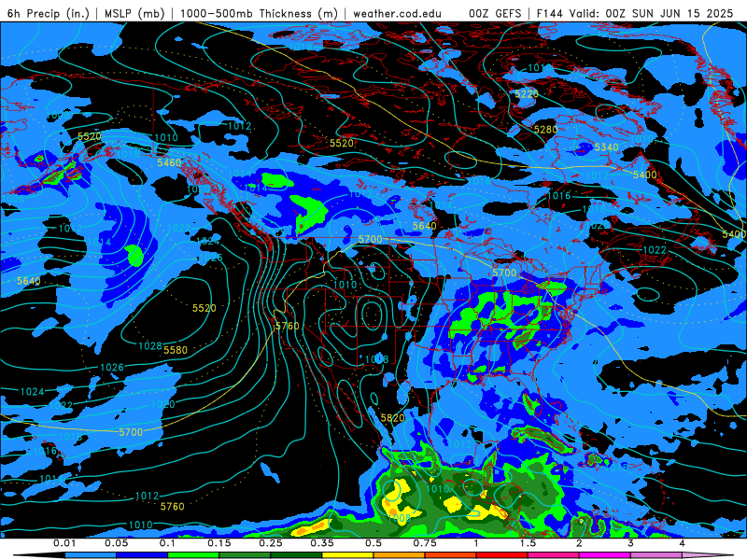Click the legend value '0.01'
The width and height of the screenshot is (747, 560).
coord(64,543)
